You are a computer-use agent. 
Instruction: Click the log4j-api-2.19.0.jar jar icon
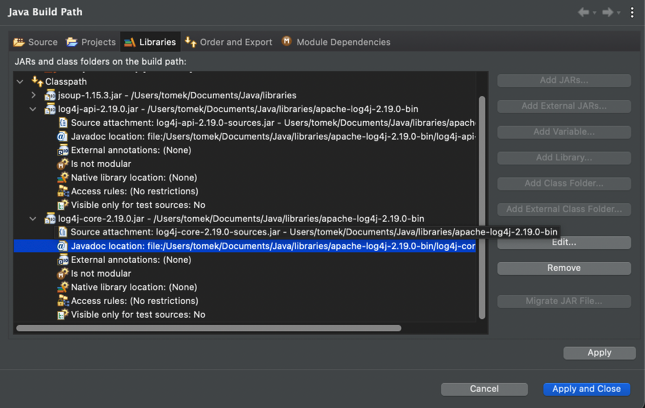click(49, 109)
